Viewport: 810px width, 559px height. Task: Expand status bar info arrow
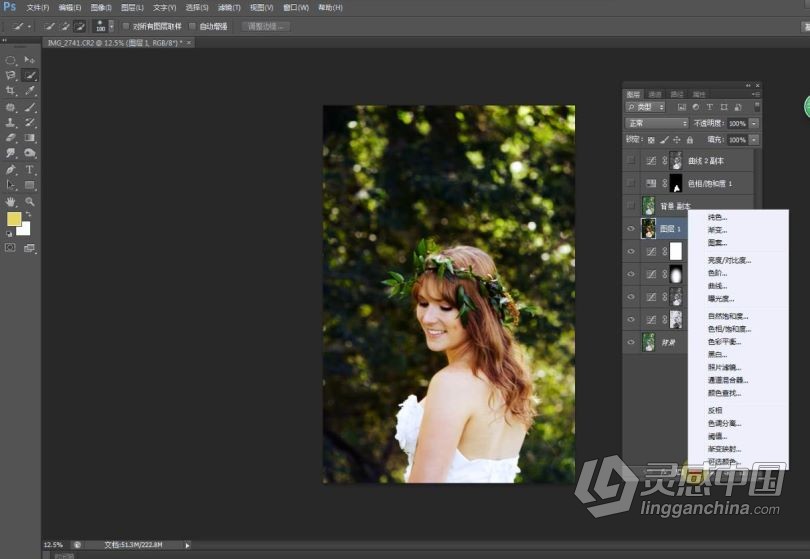coord(187,545)
